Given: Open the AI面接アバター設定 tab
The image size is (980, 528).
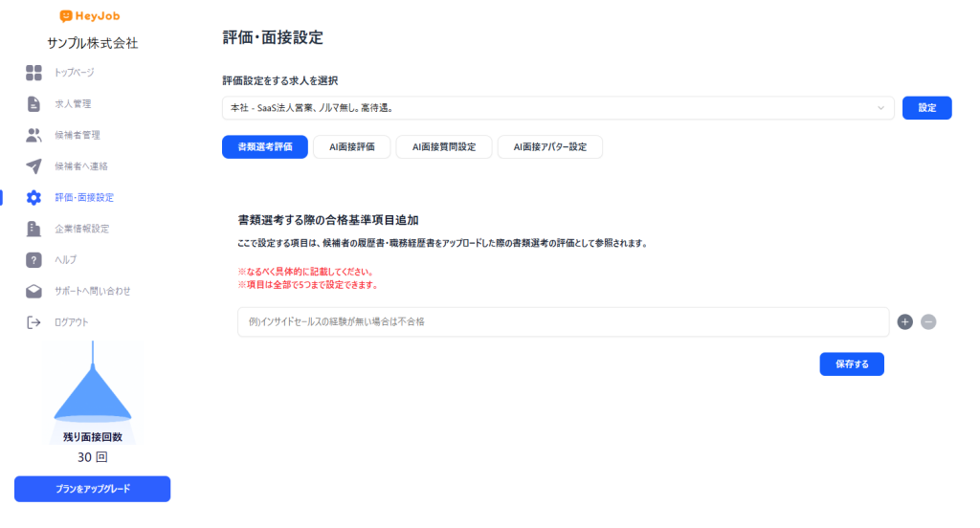Looking at the screenshot, I should coord(549,147).
